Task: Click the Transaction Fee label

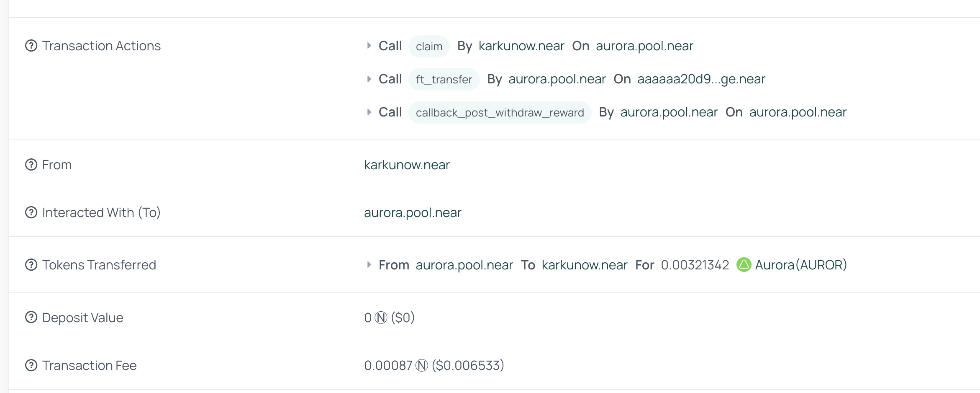Action: pyautogui.click(x=90, y=365)
